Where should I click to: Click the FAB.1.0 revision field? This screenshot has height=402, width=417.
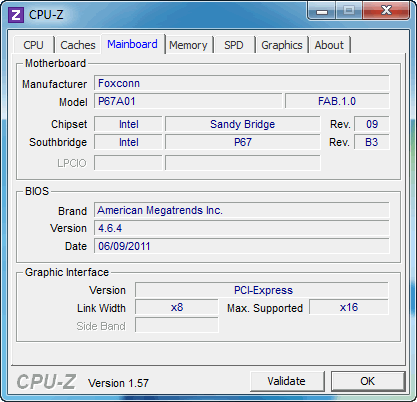pos(337,101)
